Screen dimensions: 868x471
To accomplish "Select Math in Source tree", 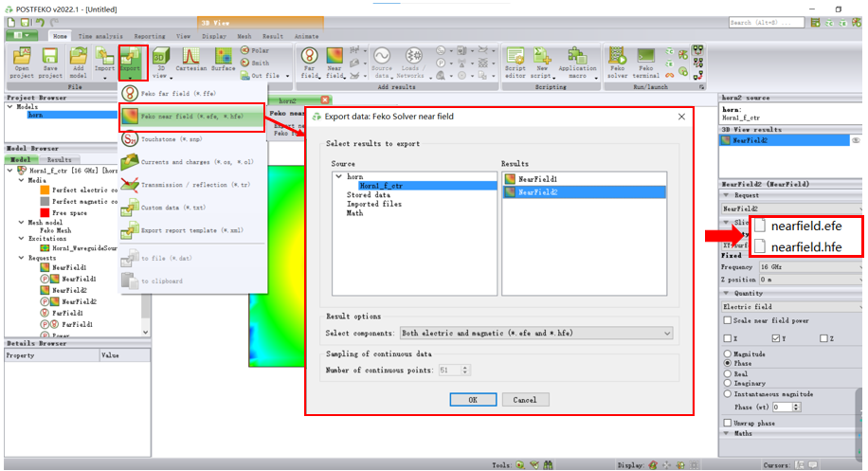I will (x=354, y=213).
